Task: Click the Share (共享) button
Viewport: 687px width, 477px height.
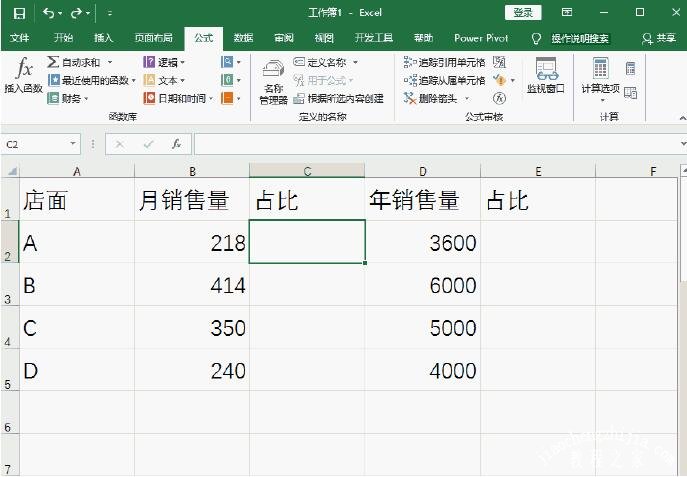Action: pyautogui.click(x=658, y=38)
